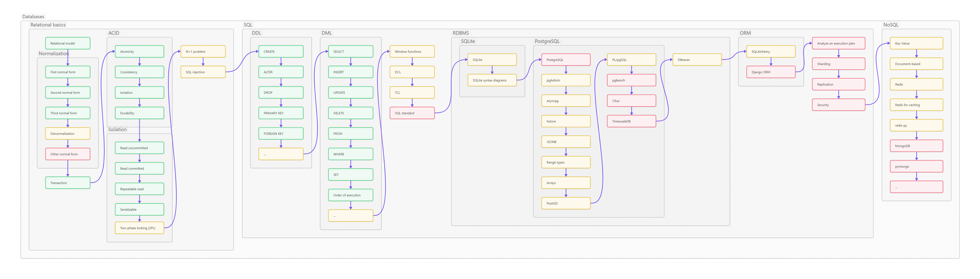The height and width of the screenshot is (279, 980).
Task: Select the Third normal form box
Action: tap(67, 113)
